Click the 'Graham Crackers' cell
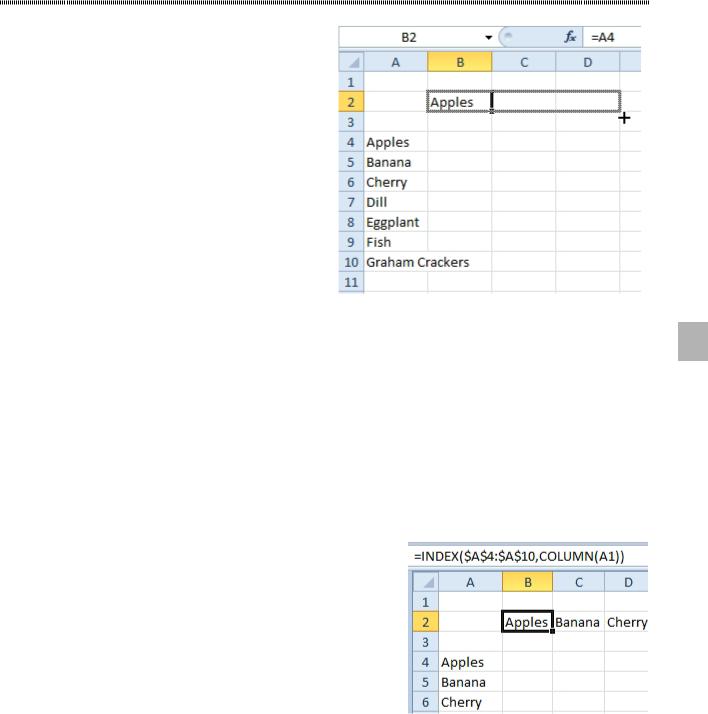Screen dimensions: 708x714 pyautogui.click(x=396, y=262)
